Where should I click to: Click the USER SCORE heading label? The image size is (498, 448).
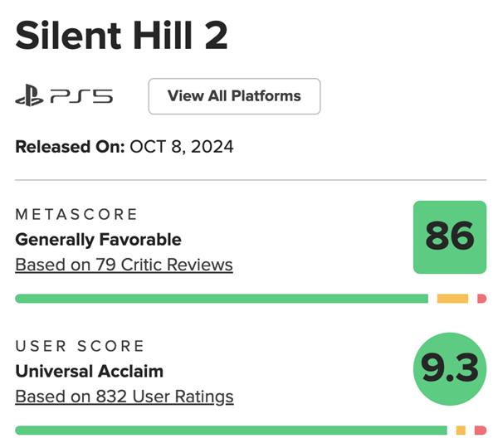80,347
